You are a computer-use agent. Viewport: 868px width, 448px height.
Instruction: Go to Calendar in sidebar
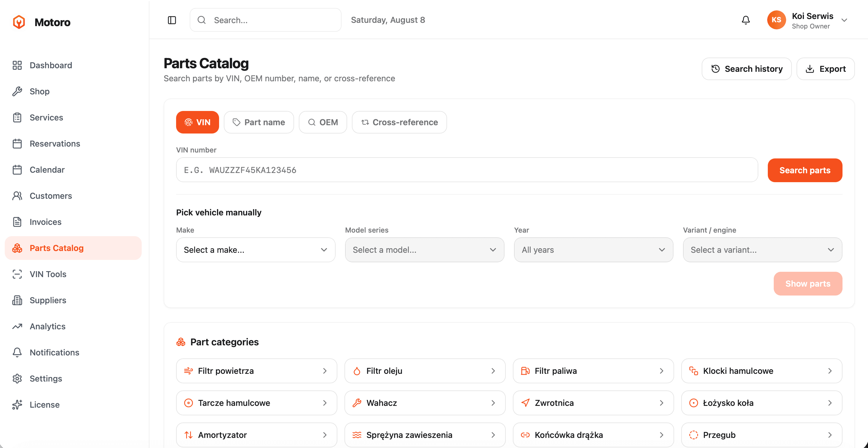tap(73, 170)
